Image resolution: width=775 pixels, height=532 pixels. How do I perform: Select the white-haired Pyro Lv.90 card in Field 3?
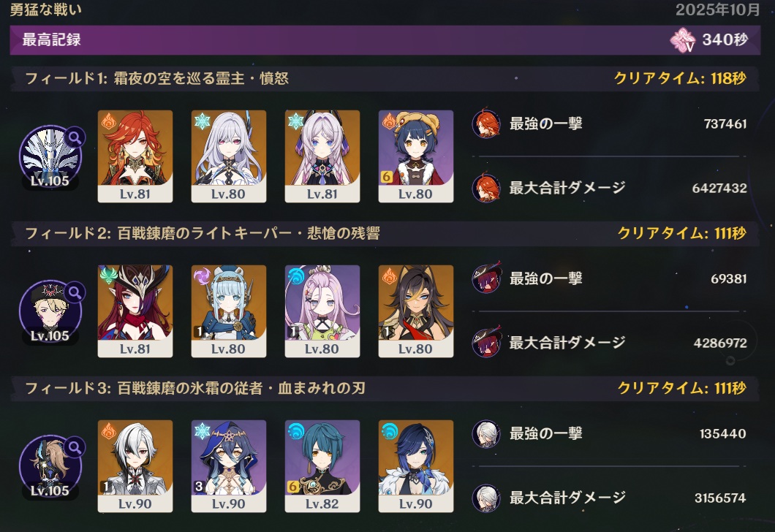[x=135, y=466]
